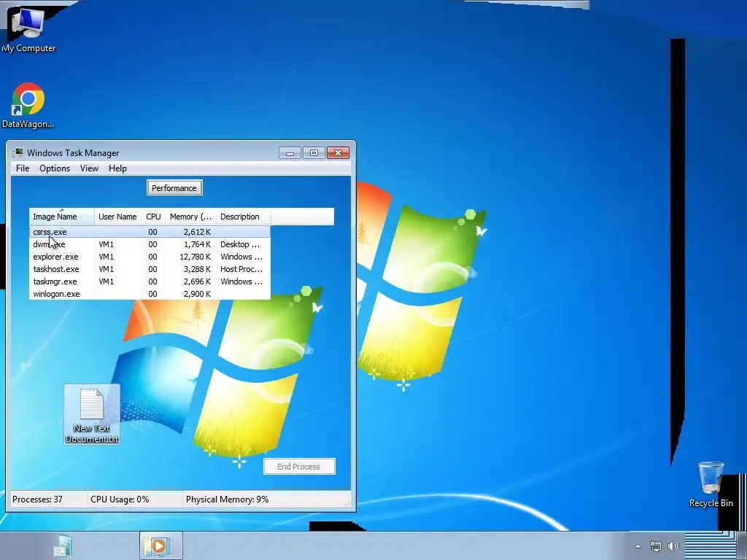
Task: Select the dwm.exe process row
Action: (150, 244)
